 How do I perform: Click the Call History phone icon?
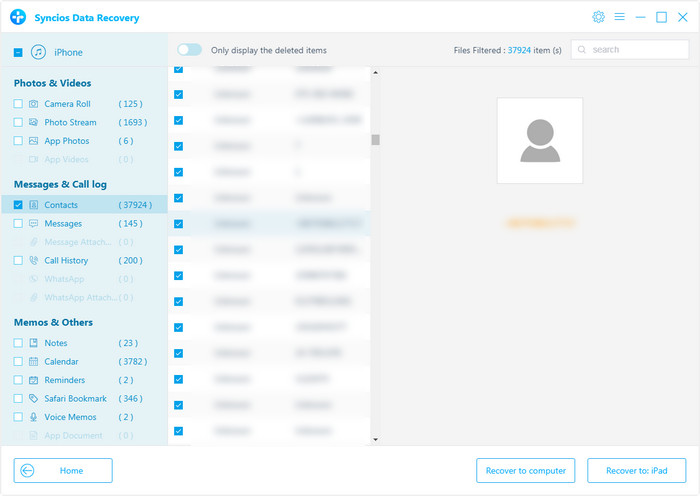click(x=33, y=260)
